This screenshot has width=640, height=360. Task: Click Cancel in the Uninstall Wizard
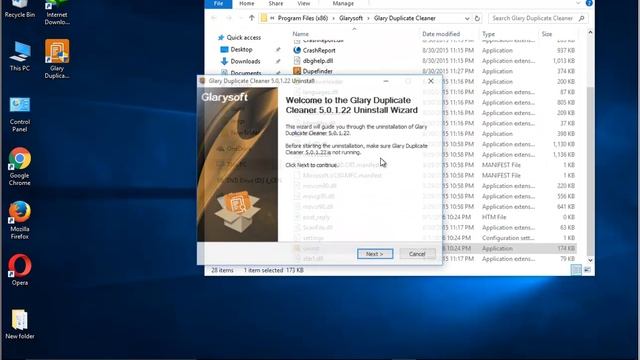[x=417, y=254]
